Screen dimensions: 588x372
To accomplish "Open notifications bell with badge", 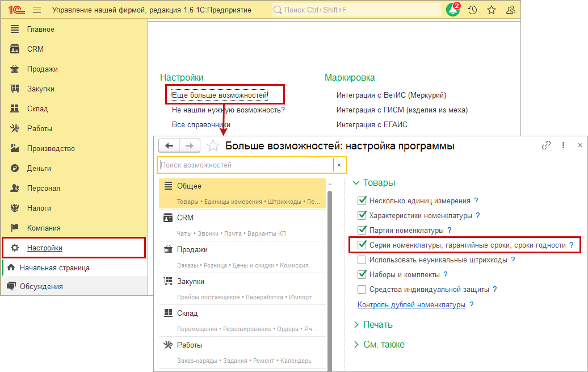I will pyautogui.click(x=453, y=10).
